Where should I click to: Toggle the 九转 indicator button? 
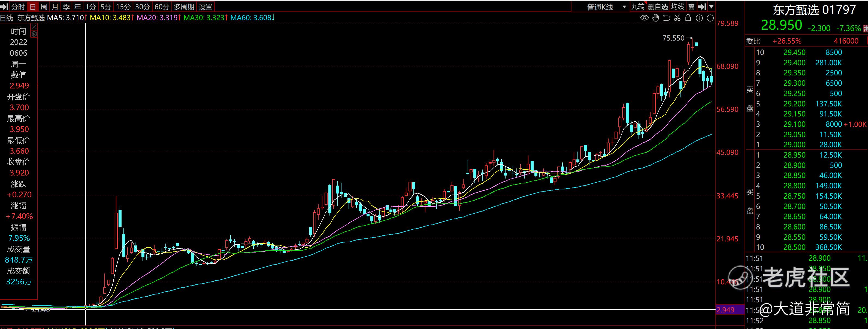[637, 7]
